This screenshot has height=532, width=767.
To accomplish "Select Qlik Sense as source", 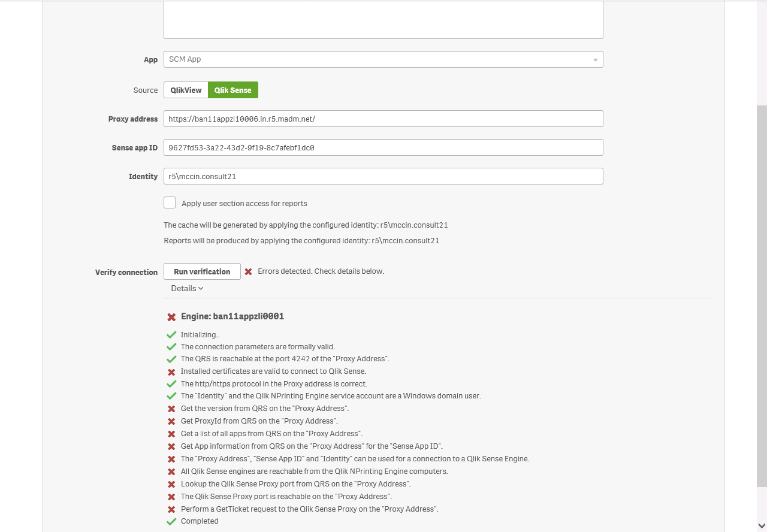I will point(233,90).
